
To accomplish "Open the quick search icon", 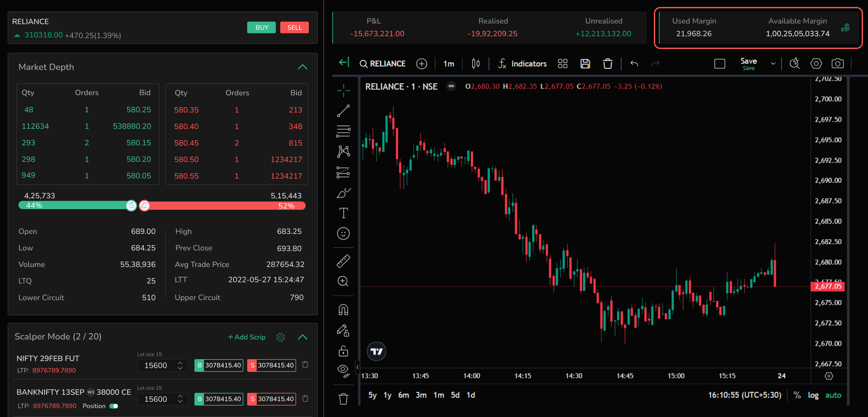I will pos(795,63).
